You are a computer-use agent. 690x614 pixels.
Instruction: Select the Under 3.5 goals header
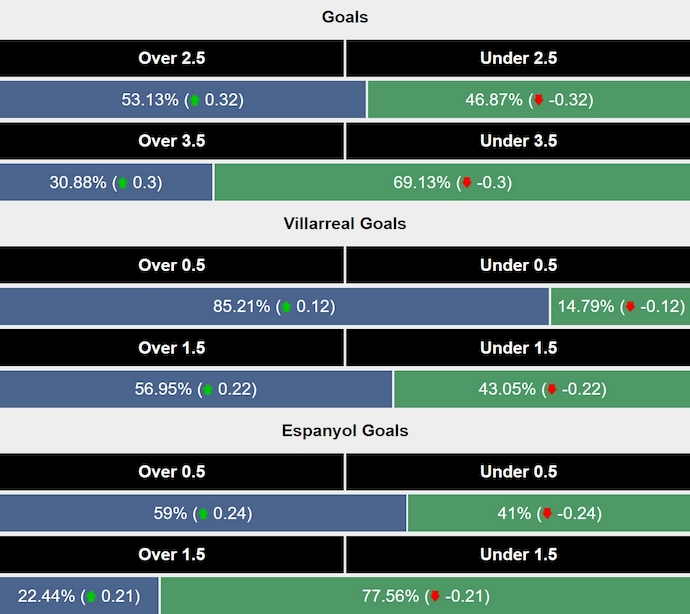tap(518, 141)
